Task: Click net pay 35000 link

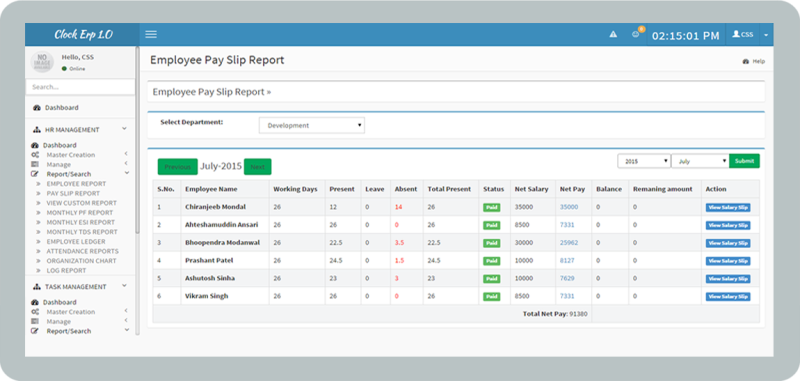Action: [569, 207]
